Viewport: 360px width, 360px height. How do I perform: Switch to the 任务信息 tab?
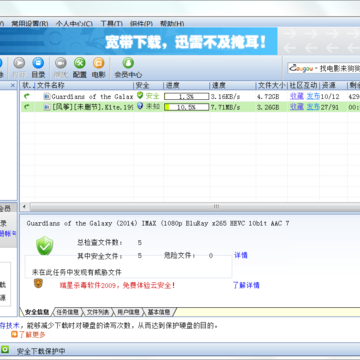[x=68, y=312]
